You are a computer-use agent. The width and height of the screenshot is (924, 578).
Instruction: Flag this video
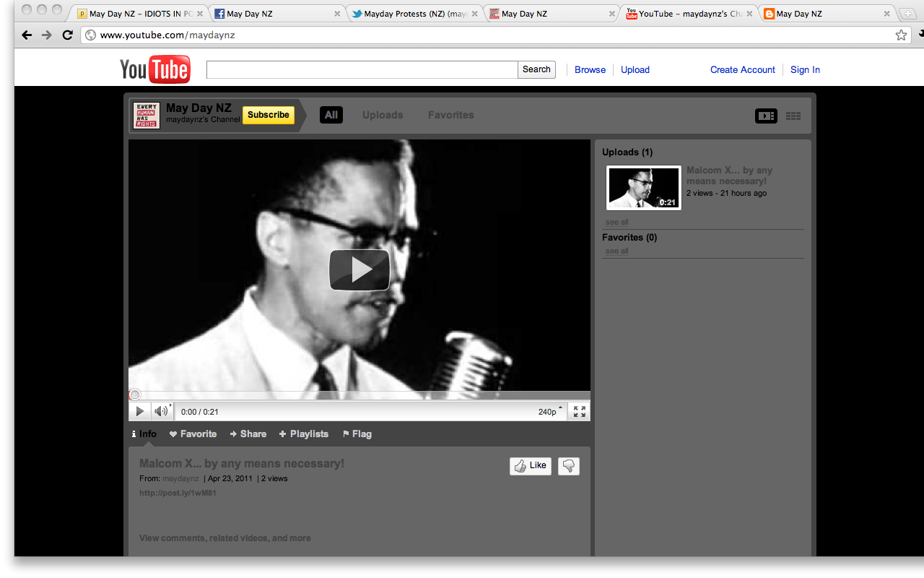click(357, 434)
